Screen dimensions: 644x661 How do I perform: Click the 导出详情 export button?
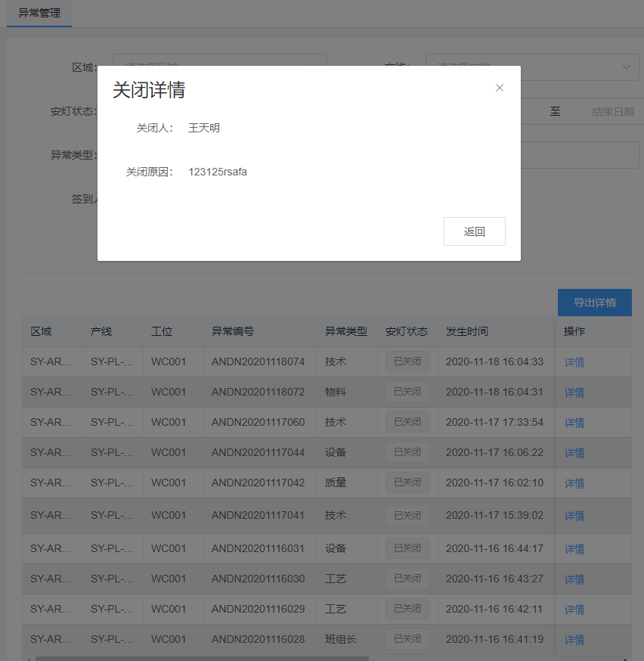click(x=594, y=303)
